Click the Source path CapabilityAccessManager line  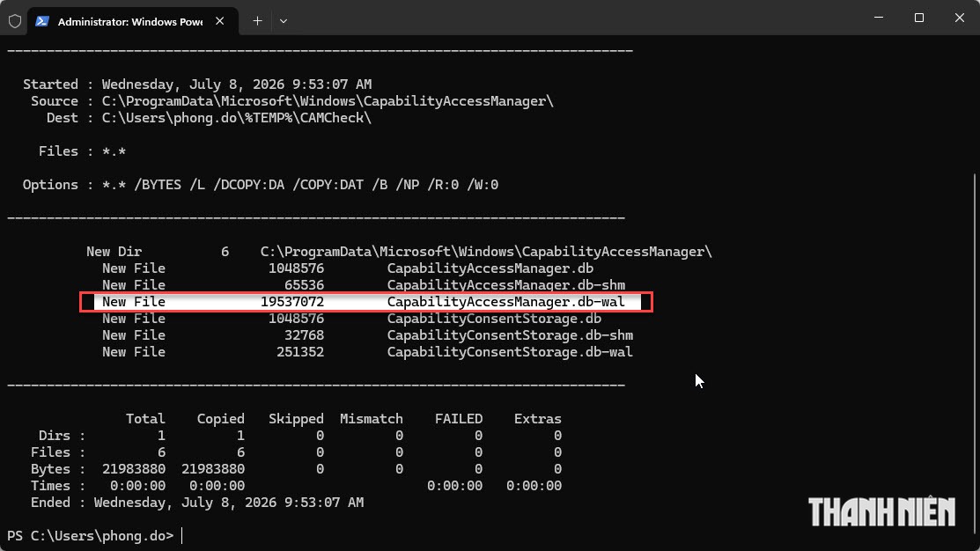(x=291, y=101)
